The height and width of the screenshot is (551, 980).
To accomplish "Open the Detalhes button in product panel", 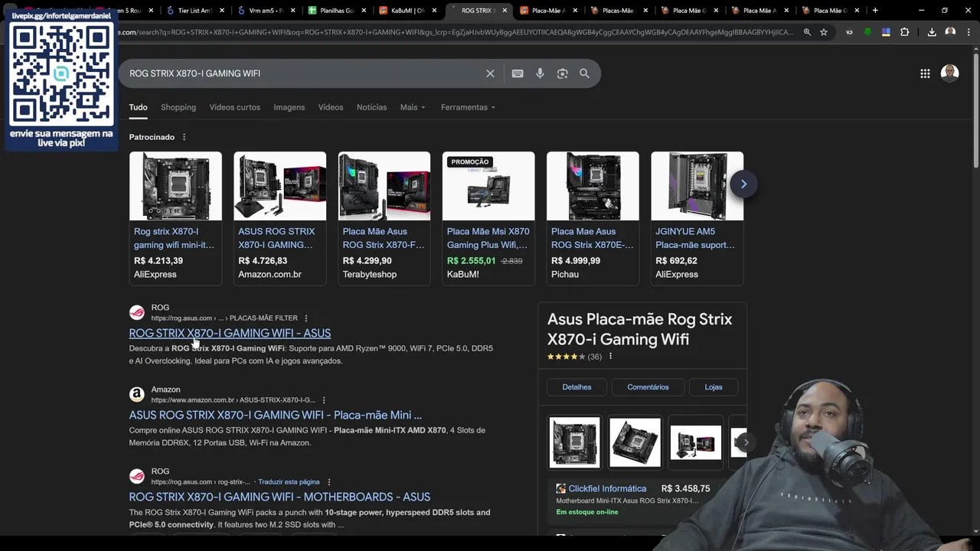I will click(577, 387).
